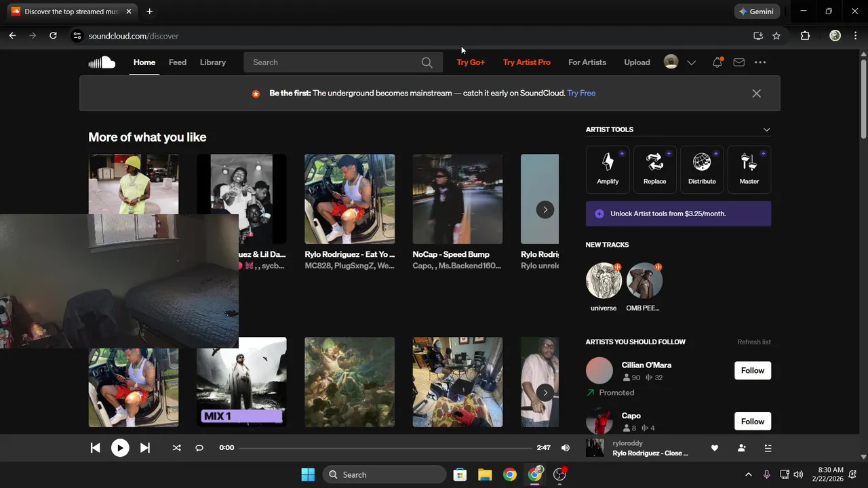This screenshot has width=868, height=488.
Task: Click Unlock Artist tools from $3.25/month
Action: [x=678, y=213]
